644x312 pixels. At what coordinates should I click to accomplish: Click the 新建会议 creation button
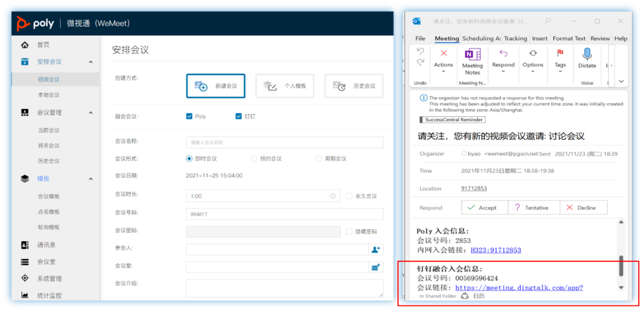coord(216,86)
